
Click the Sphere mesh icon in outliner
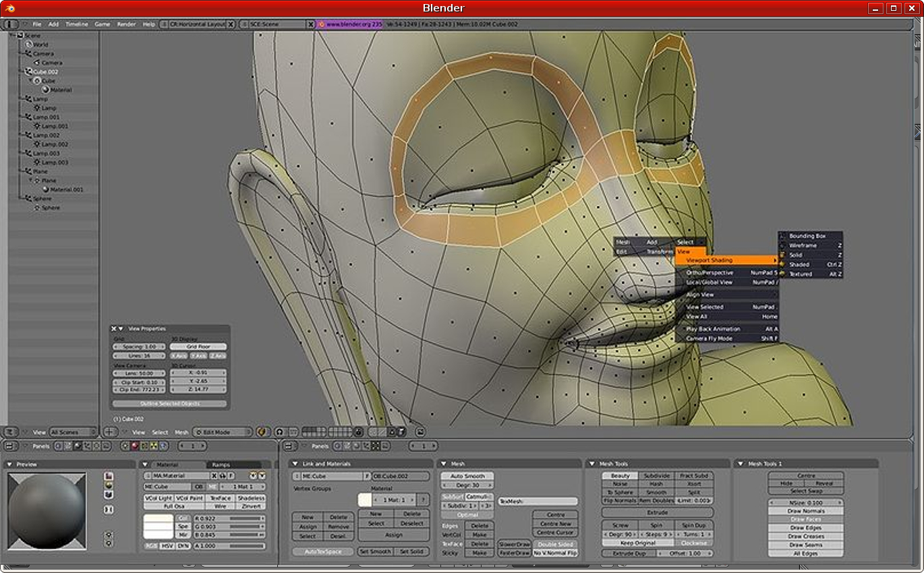[38, 208]
